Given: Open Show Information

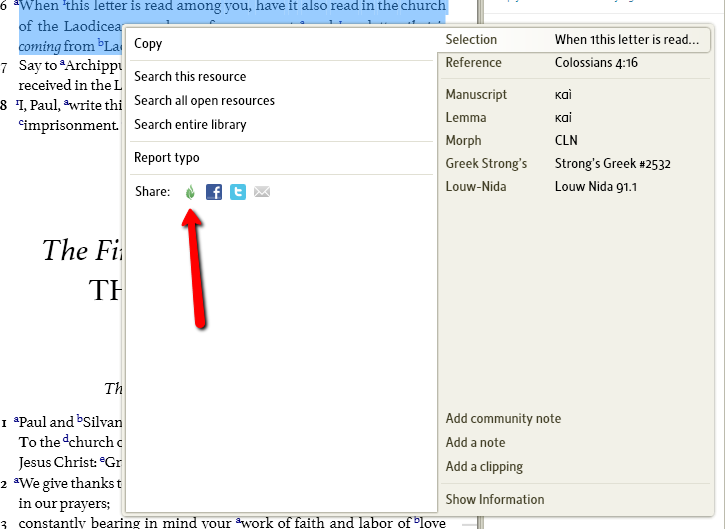Looking at the screenshot, I should (495, 500).
